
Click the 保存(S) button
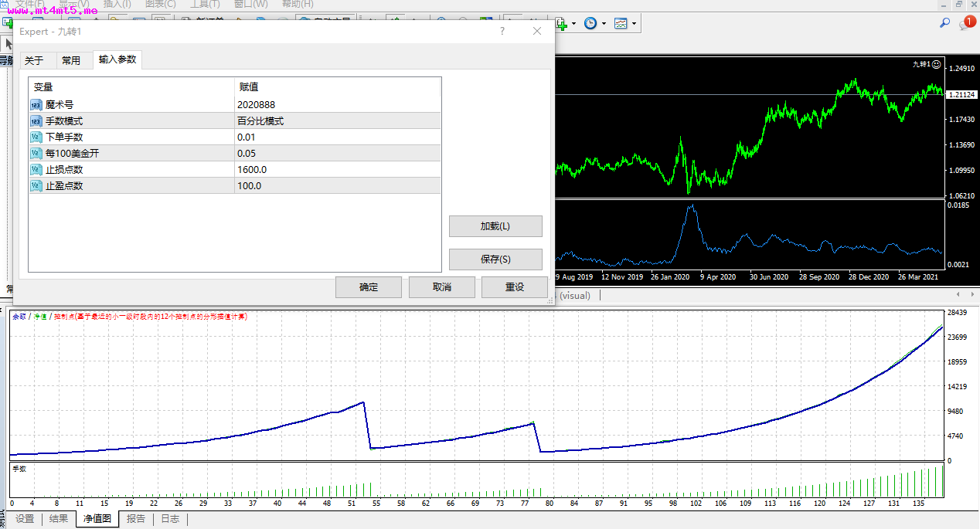coord(495,259)
